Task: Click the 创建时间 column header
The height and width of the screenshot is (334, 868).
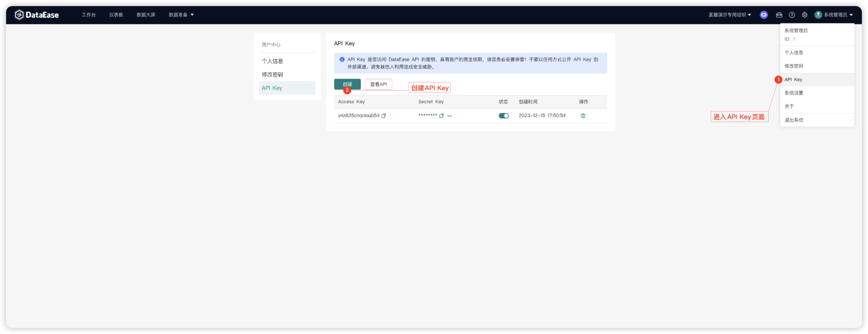Action: (x=528, y=102)
